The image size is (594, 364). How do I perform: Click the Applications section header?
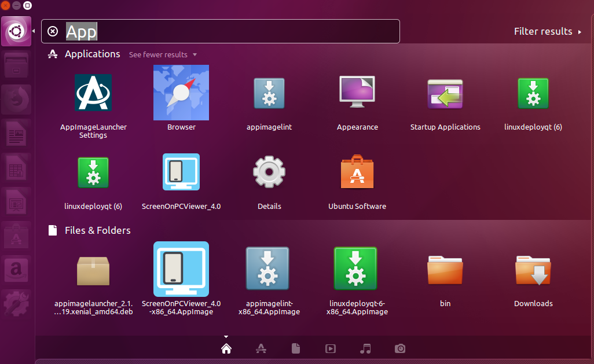click(x=93, y=54)
